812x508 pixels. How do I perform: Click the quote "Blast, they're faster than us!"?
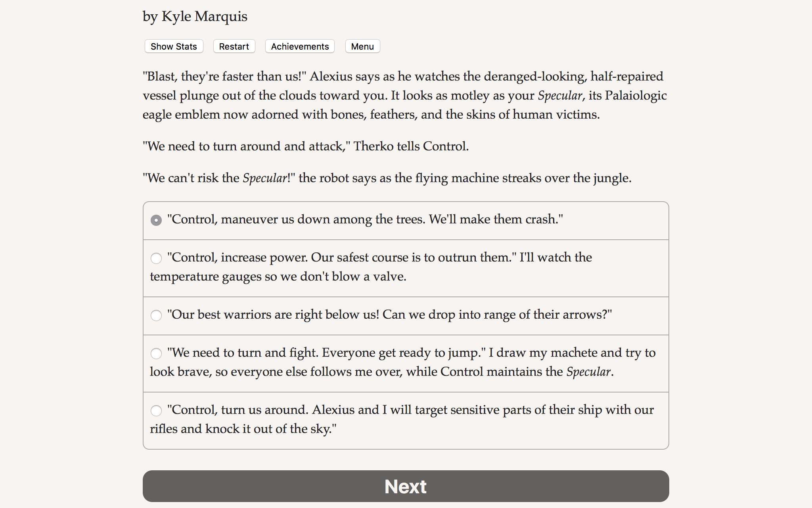pyautogui.click(x=224, y=77)
